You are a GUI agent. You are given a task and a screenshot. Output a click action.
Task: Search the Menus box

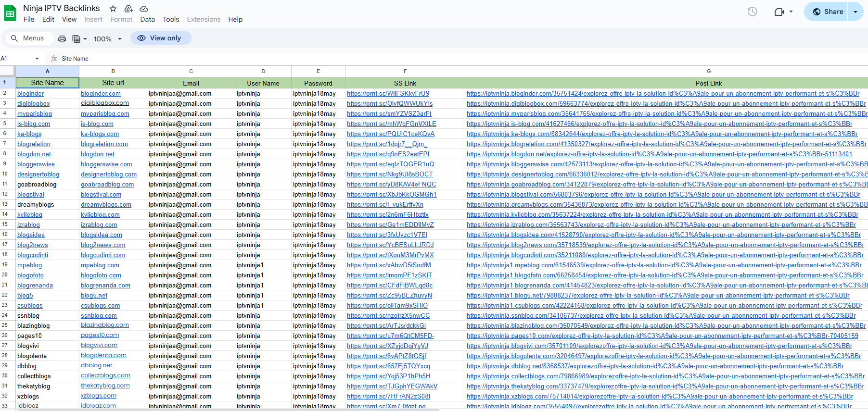tap(28, 38)
